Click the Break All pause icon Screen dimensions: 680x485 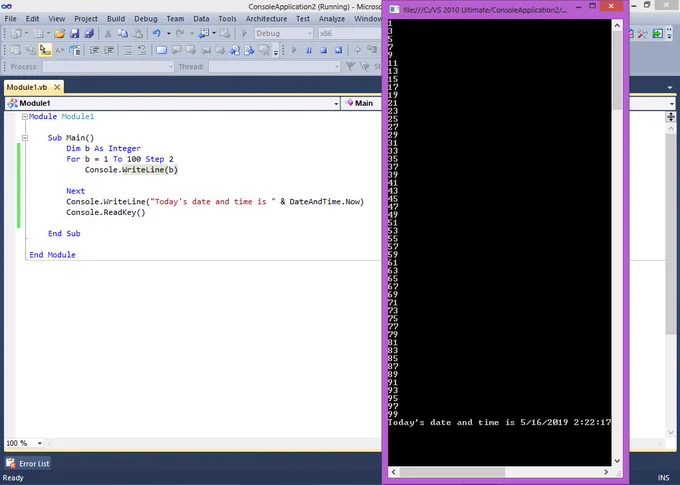(x=309, y=50)
